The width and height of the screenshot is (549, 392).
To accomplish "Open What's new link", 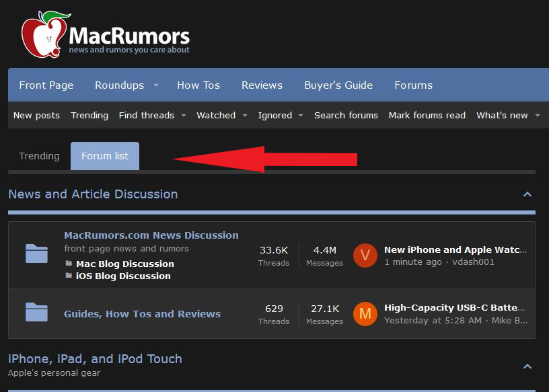I will (502, 115).
